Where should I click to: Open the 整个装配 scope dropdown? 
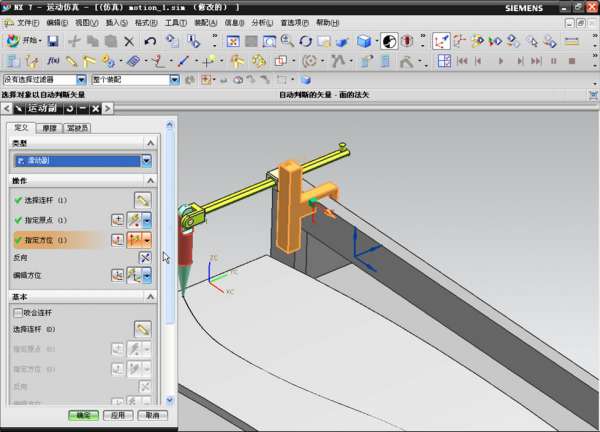(171, 79)
